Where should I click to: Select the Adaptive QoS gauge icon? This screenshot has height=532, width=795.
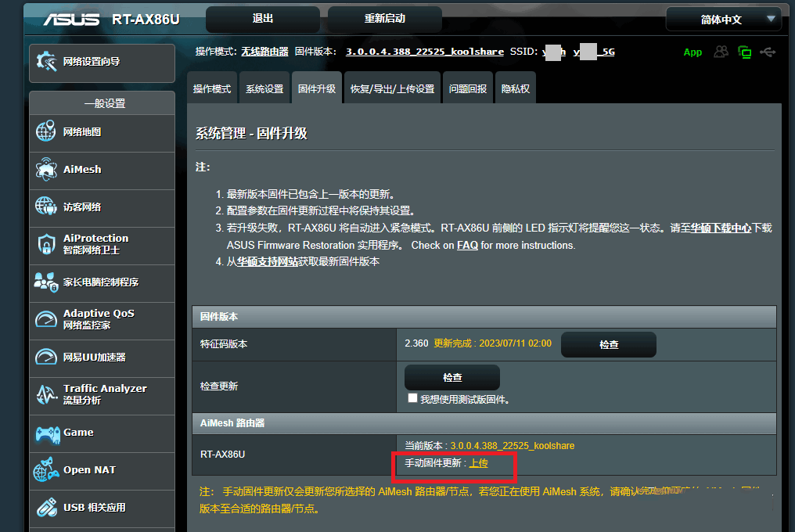46,319
